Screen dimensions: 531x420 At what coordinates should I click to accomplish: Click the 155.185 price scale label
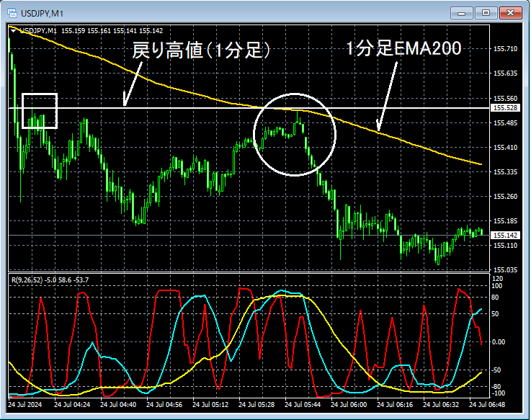(x=505, y=221)
